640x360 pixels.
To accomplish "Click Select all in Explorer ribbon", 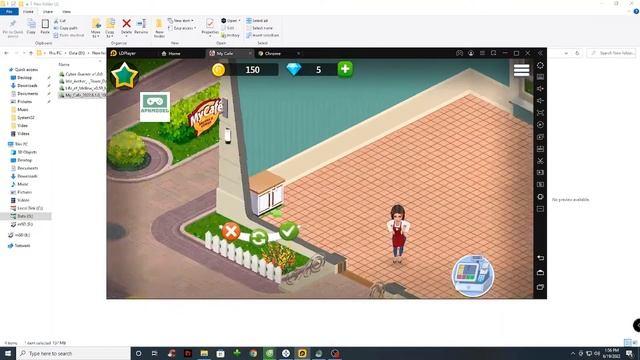I will [x=257, y=20].
